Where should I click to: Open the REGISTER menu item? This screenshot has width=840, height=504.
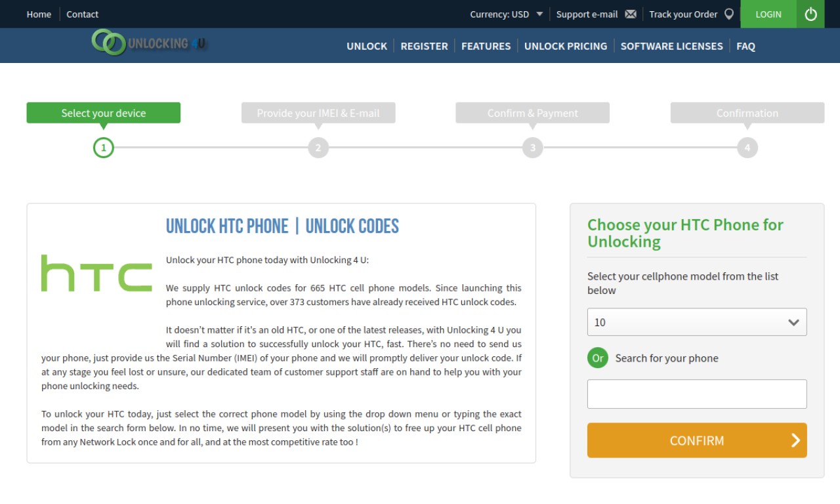pyautogui.click(x=424, y=46)
